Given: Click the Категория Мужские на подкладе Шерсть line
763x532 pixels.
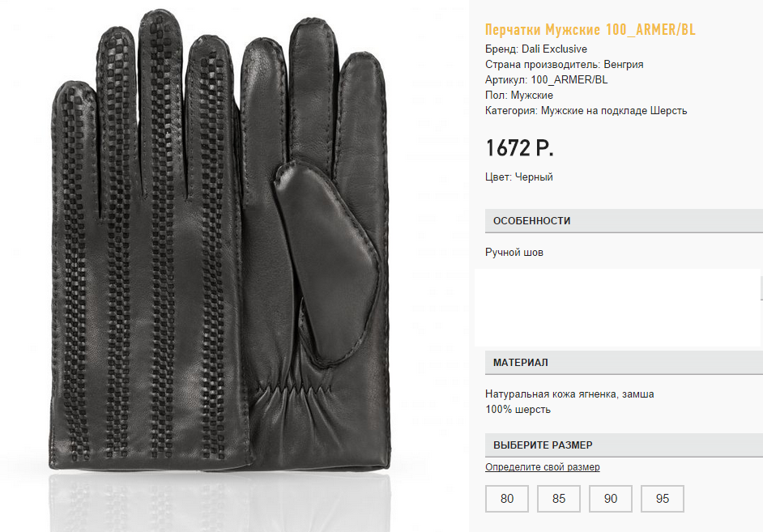Looking at the screenshot, I should click(x=586, y=110).
